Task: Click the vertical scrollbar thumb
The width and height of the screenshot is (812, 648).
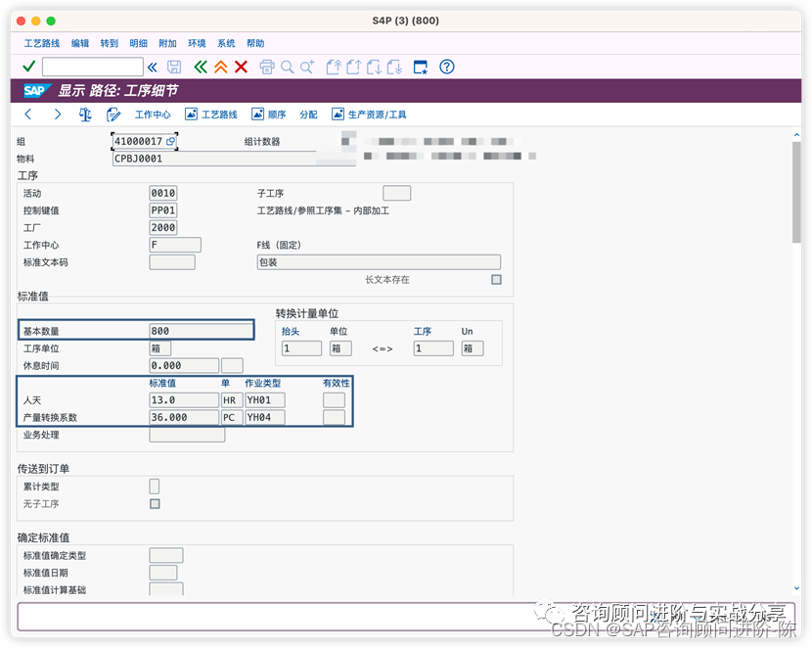Action: point(796,192)
